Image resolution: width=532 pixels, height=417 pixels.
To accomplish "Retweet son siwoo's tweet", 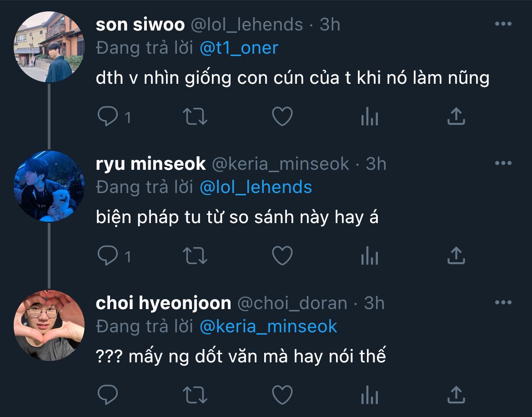I will (x=195, y=117).
